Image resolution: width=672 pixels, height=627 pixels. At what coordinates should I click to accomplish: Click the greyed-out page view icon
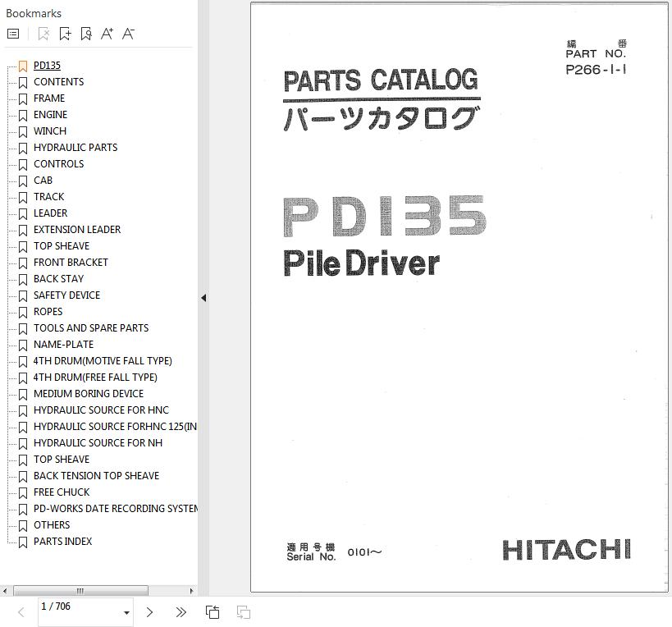[244, 612]
